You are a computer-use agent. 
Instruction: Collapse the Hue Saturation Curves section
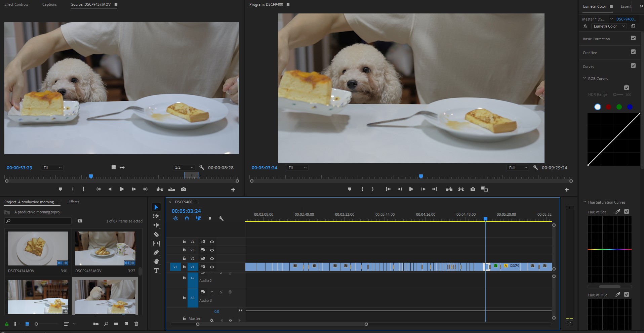point(585,202)
